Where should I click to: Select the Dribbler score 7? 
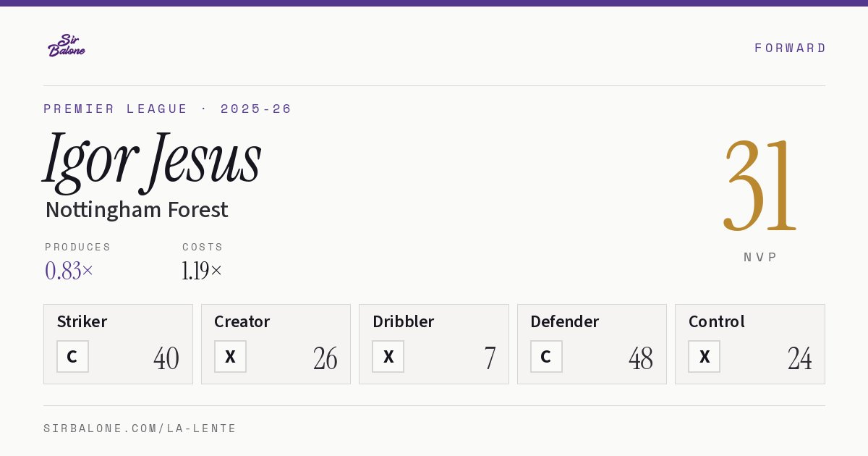point(490,358)
